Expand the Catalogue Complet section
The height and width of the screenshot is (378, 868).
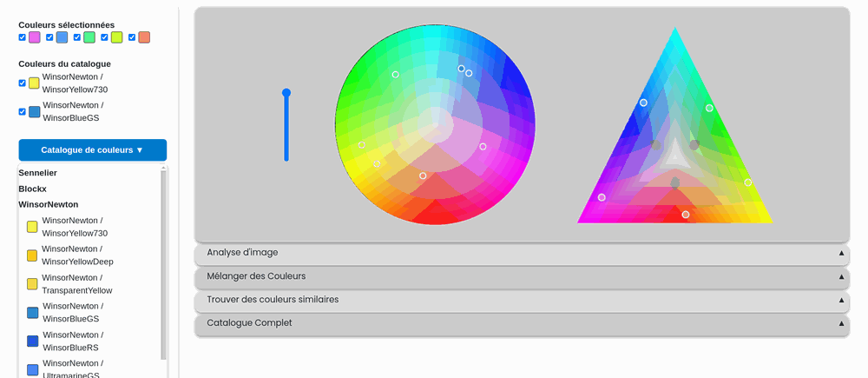[x=521, y=323]
